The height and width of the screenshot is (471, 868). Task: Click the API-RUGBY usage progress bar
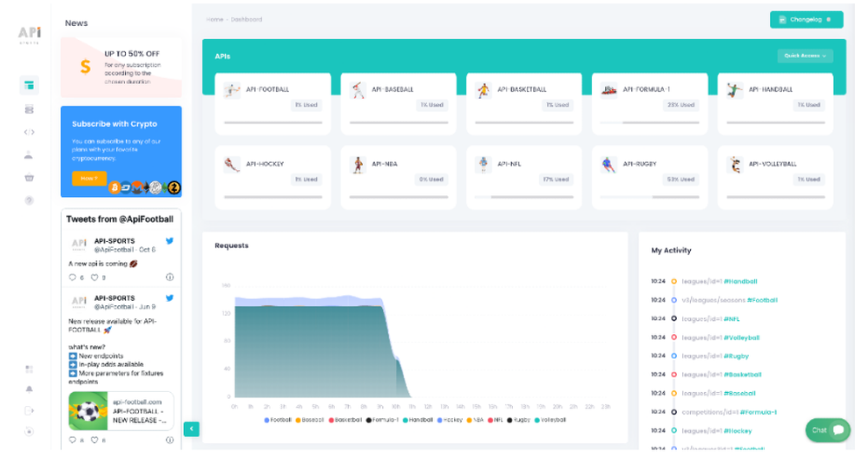649,197
